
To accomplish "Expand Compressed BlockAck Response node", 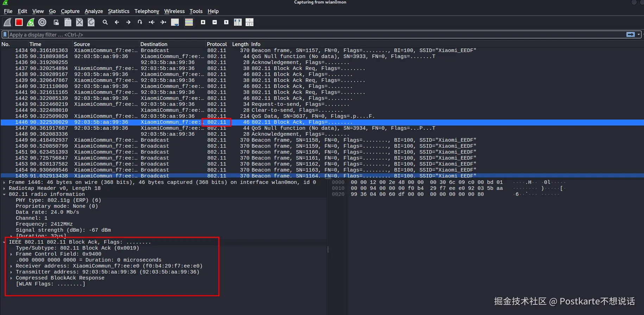I will (11, 278).
